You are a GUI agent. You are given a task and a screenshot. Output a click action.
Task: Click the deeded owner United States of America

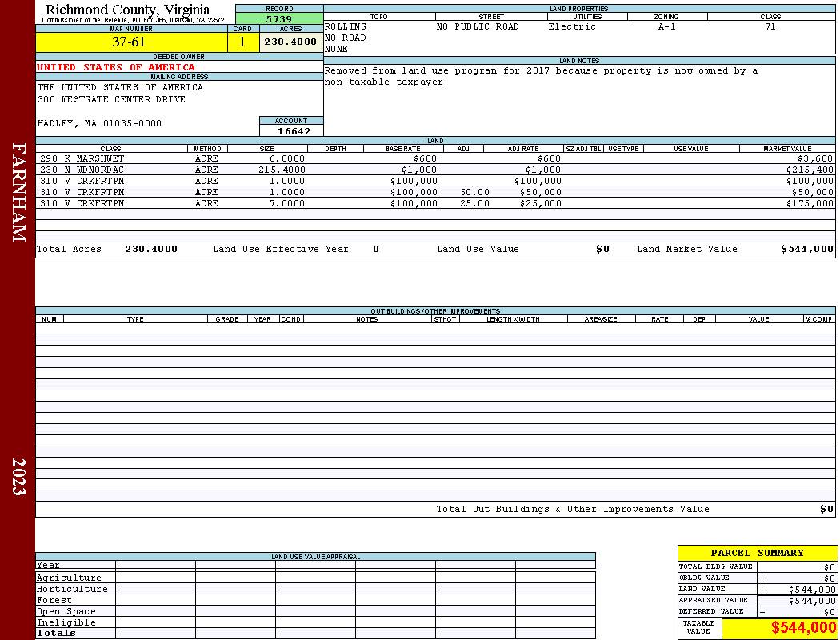[116, 67]
